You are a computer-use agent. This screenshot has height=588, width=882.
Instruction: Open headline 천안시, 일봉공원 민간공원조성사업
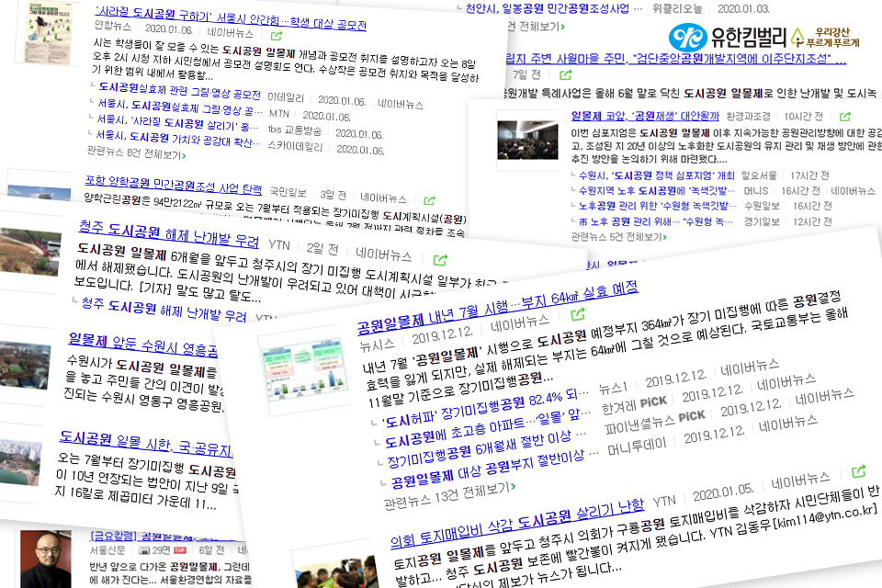(554, 8)
